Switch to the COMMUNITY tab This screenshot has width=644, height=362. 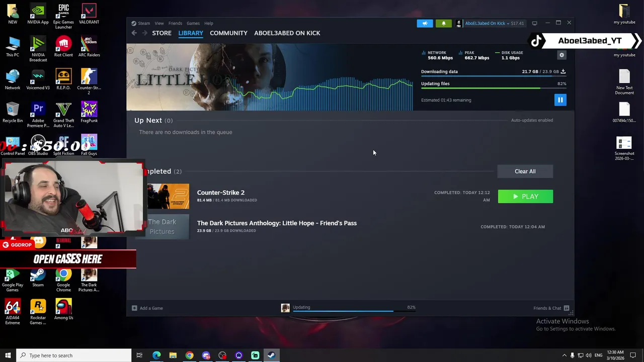228,33
